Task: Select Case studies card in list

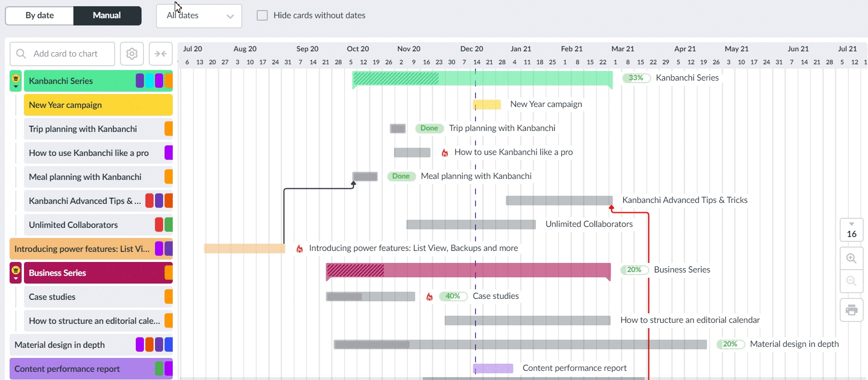Action: tap(98, 297)
